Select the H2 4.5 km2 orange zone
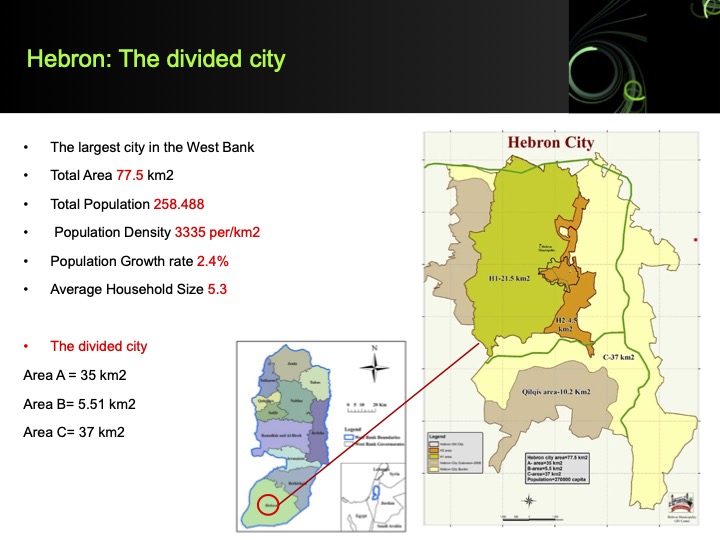Image resolution: width=720 pixels, height=540 pixels. (566, 322)
